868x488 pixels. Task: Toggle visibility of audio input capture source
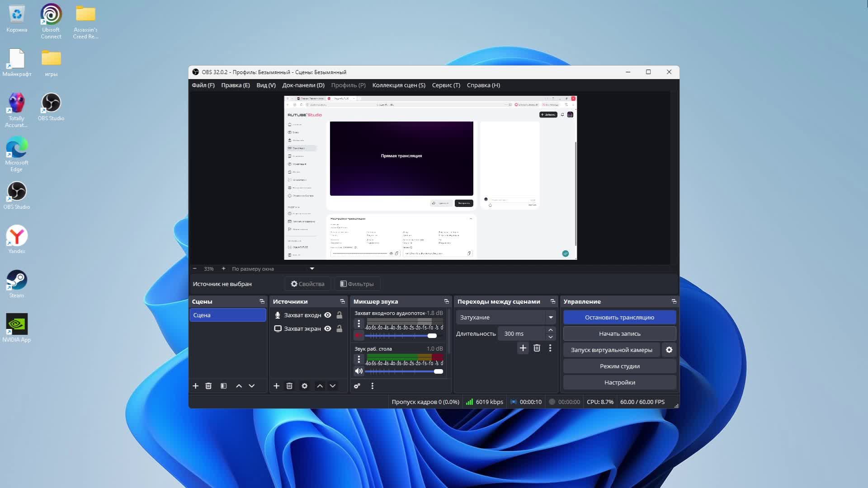coord(328,315)
